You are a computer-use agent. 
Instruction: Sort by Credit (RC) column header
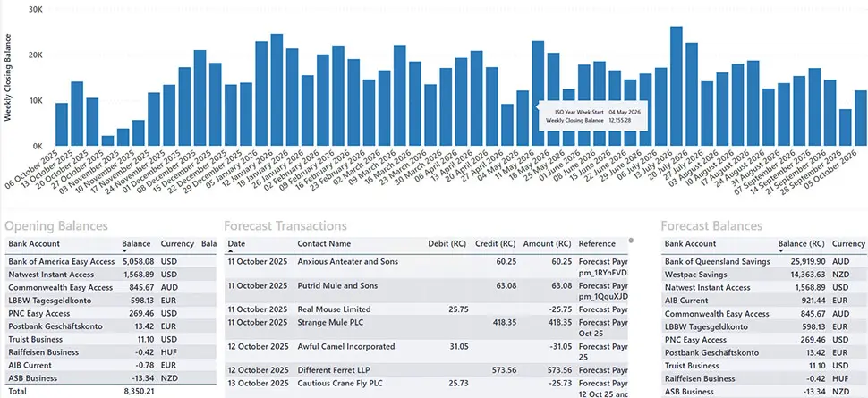(x=497, y=243)
